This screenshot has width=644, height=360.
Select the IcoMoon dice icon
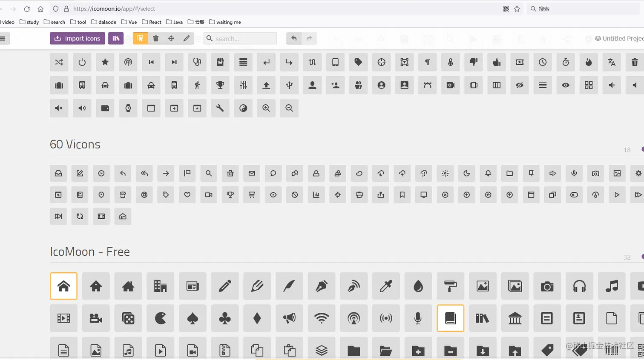tap(128, 318)
